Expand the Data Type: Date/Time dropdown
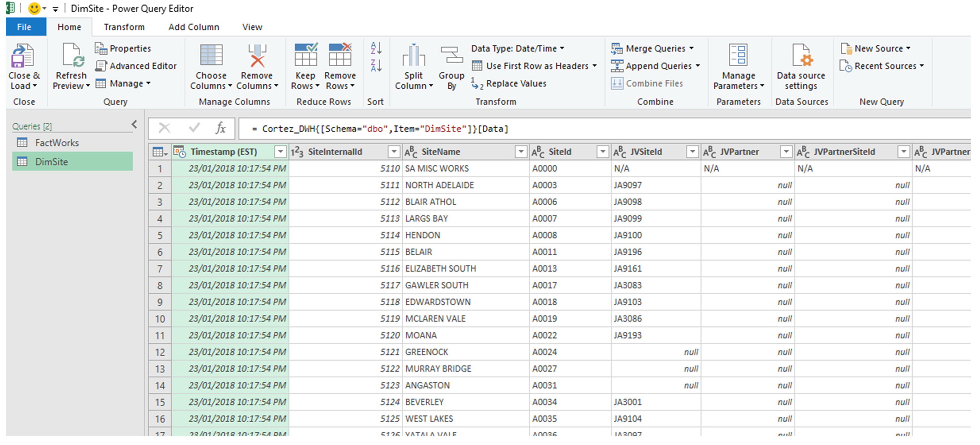 point(562,48)
